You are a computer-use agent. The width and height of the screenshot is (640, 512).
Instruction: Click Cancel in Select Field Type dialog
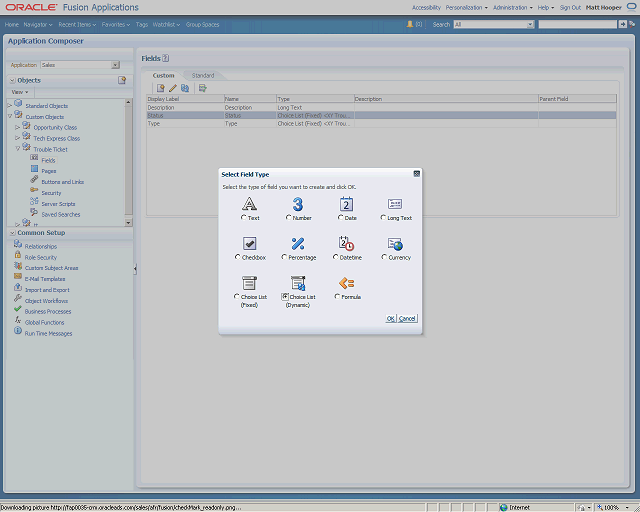pos(407,318)
